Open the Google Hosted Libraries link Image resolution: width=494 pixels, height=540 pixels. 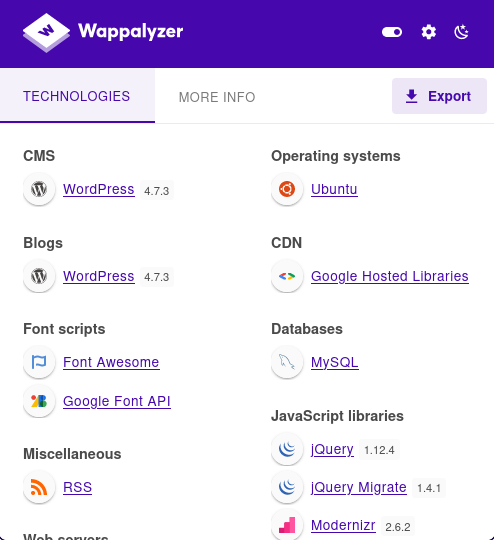[x=390, y=276]
